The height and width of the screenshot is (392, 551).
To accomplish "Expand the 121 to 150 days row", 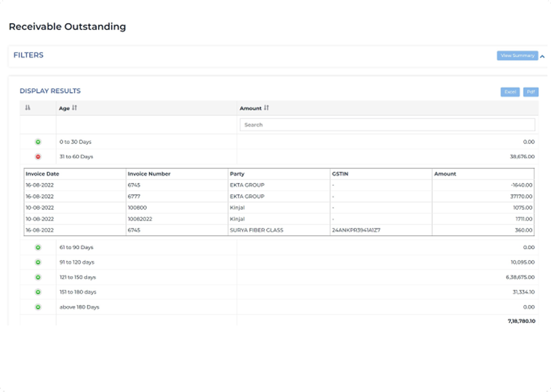I will (38, 277).
